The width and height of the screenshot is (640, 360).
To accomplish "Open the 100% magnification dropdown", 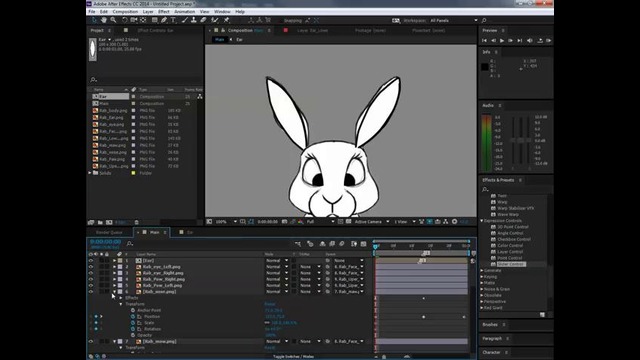I will [226, 222].
